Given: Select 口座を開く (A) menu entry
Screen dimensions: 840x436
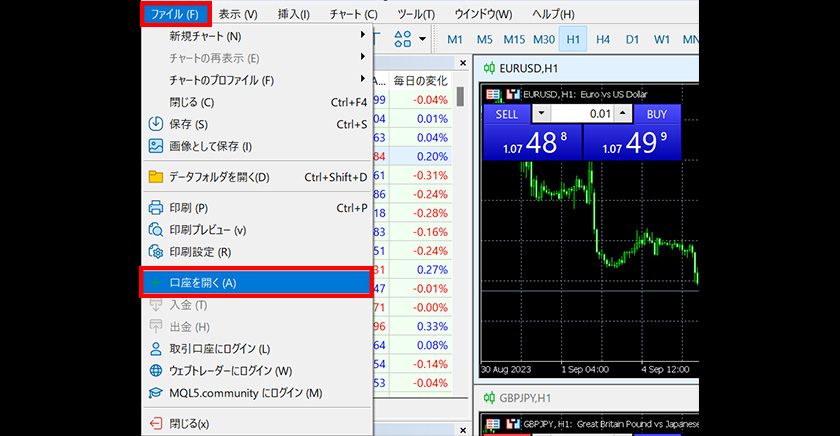Looking at the screenshot, I should click(256, 283).
